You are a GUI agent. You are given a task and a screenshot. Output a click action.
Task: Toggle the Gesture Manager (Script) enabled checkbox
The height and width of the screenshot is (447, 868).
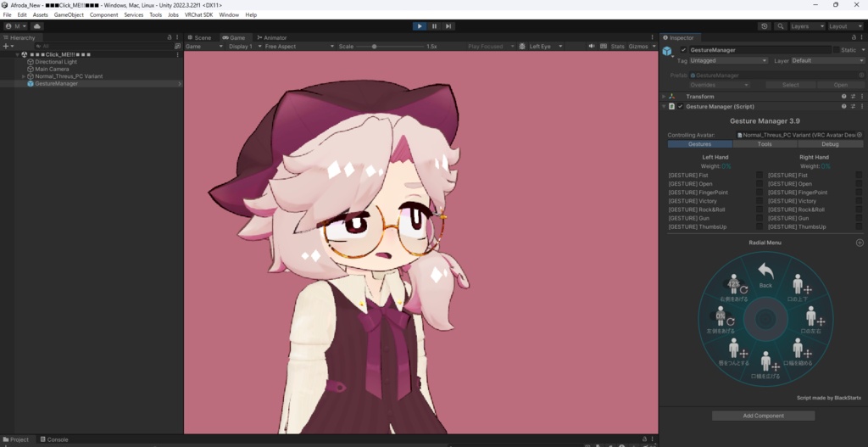(681, 106)
